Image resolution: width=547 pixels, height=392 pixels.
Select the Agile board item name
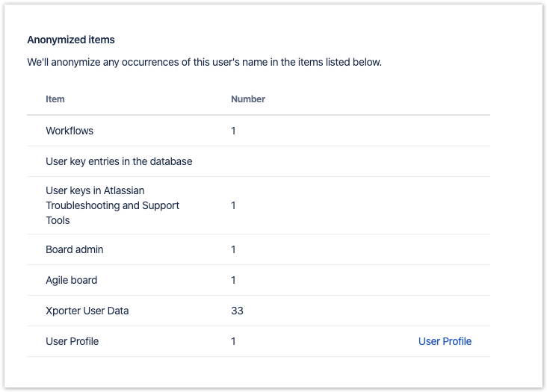tap(72, 280)
